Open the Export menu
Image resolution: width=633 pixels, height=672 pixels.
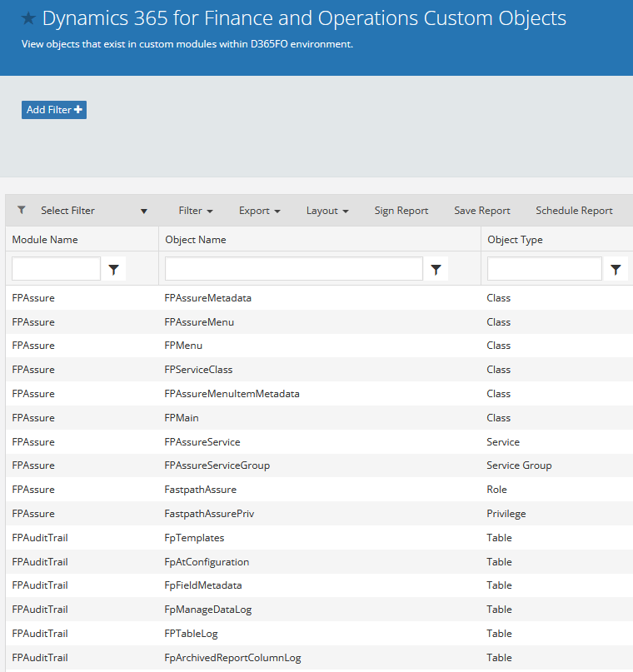point(259,211)
